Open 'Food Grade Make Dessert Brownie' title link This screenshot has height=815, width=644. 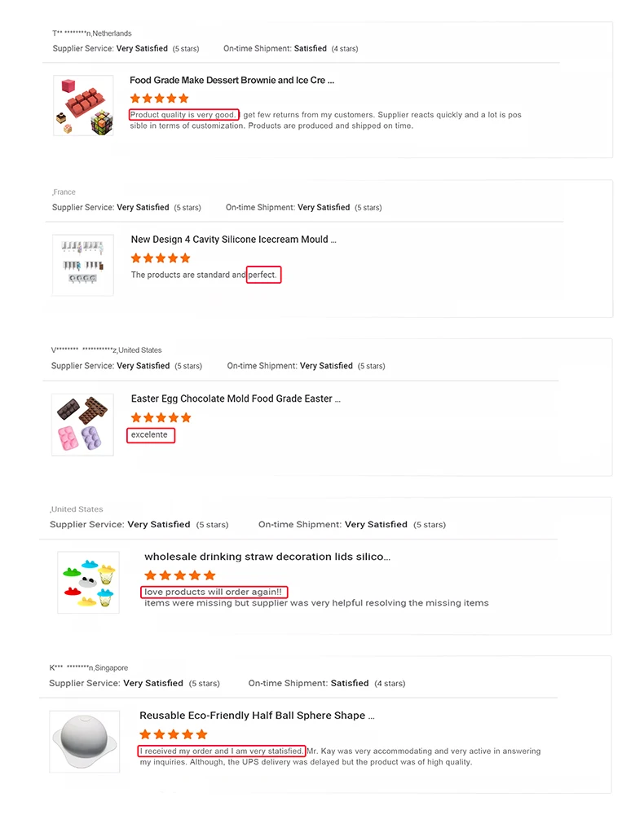pos(232,81)
